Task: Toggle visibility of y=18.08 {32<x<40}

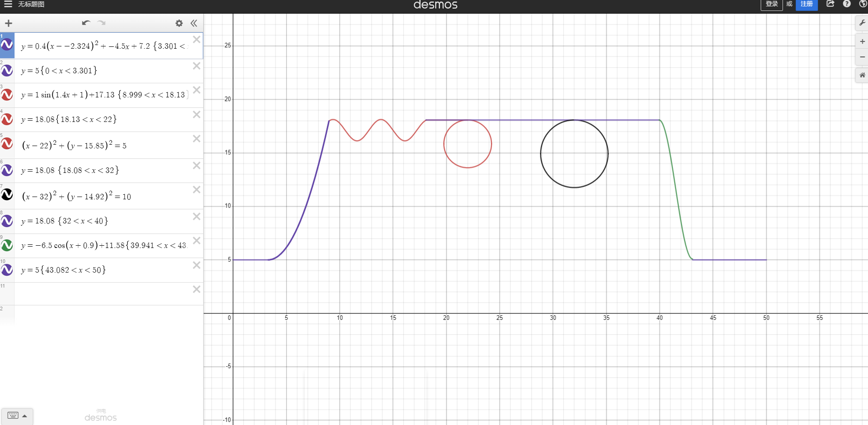Action: [x=7, y=221]
